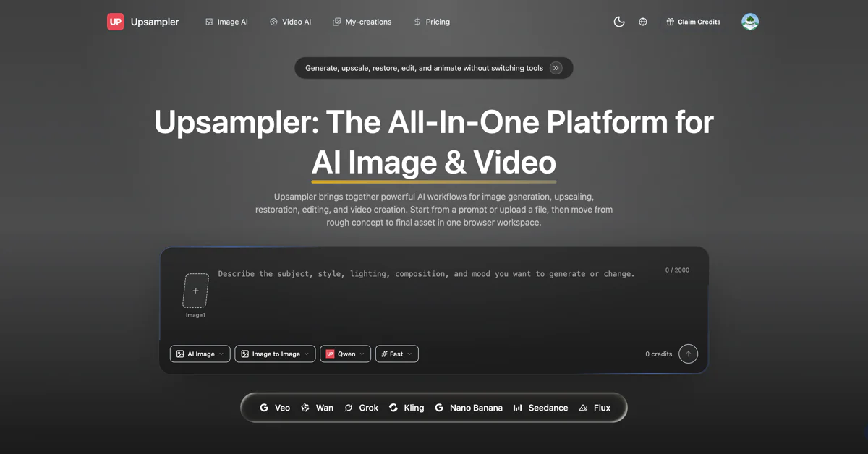Open the Fast speed dropdown

(396, 354)
